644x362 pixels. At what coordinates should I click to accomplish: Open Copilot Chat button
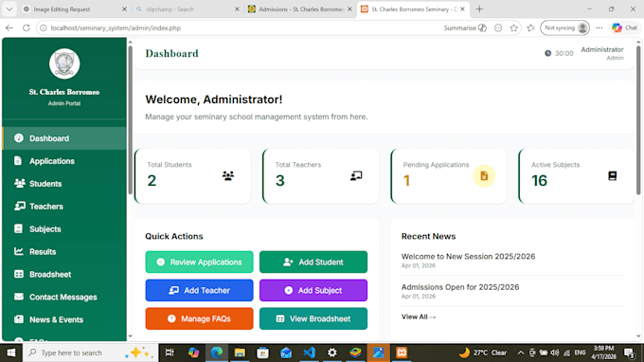tap(624, 27)
